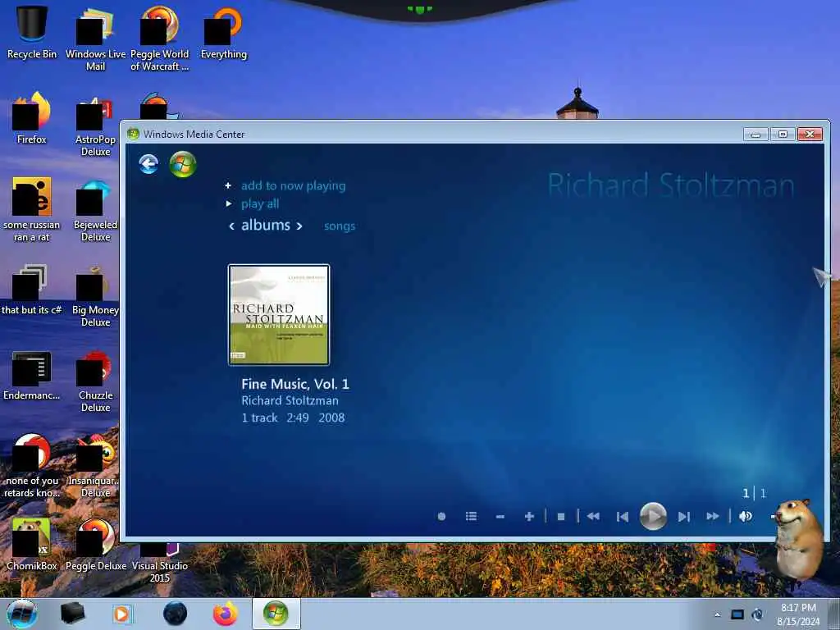840x630 pixels.
Task: Select Windows Media Center taskbar button
Action: 276,614
